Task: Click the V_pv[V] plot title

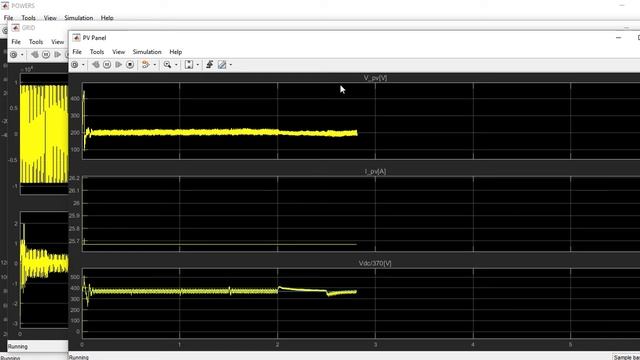Action: (375, 78)
